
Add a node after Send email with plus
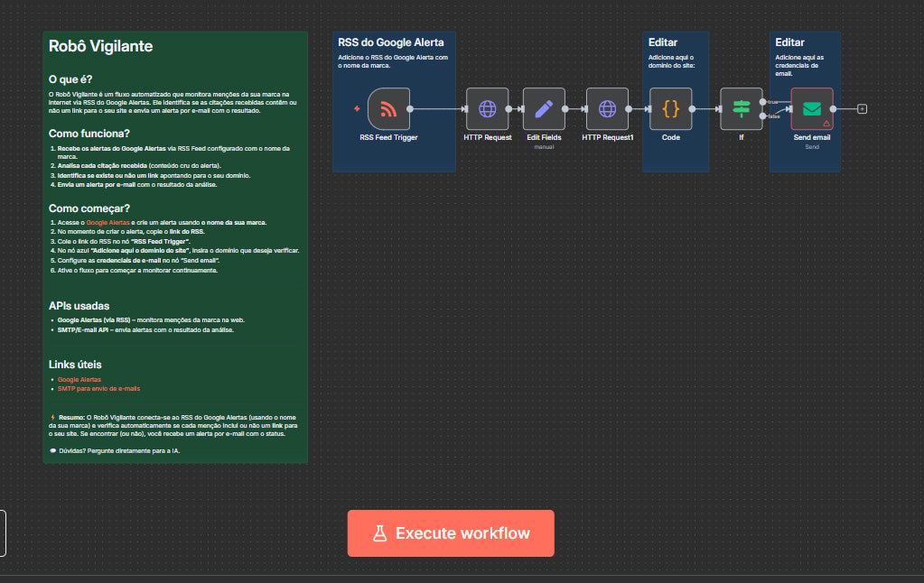862,109
